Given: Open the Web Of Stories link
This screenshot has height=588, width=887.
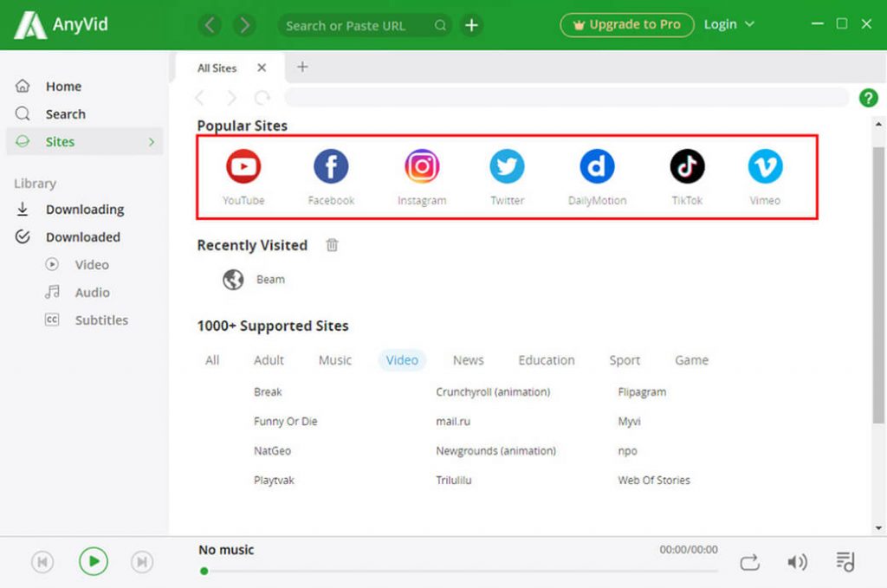Looking at the screenshot, I should 654,480.
